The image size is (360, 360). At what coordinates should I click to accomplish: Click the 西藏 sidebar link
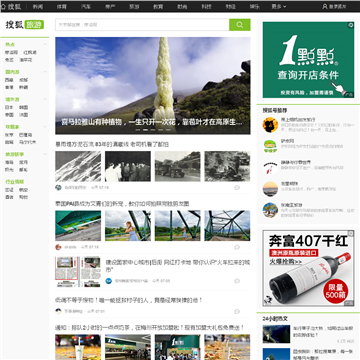[x=9, y=80]
